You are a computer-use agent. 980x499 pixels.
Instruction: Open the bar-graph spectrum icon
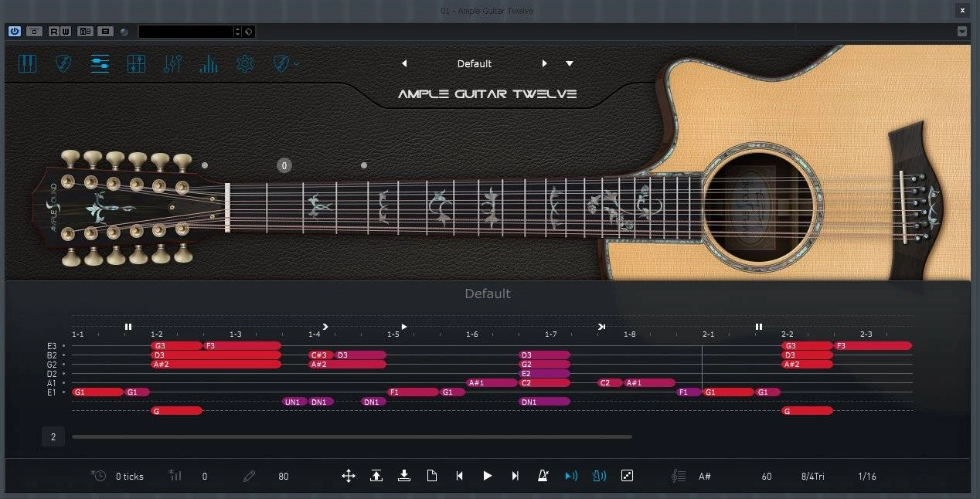209,63
